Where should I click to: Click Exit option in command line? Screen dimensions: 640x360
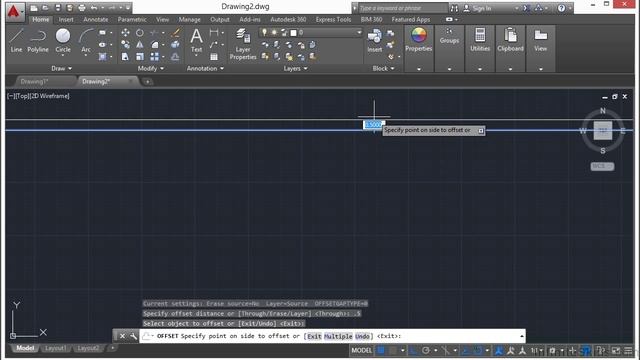314,336
